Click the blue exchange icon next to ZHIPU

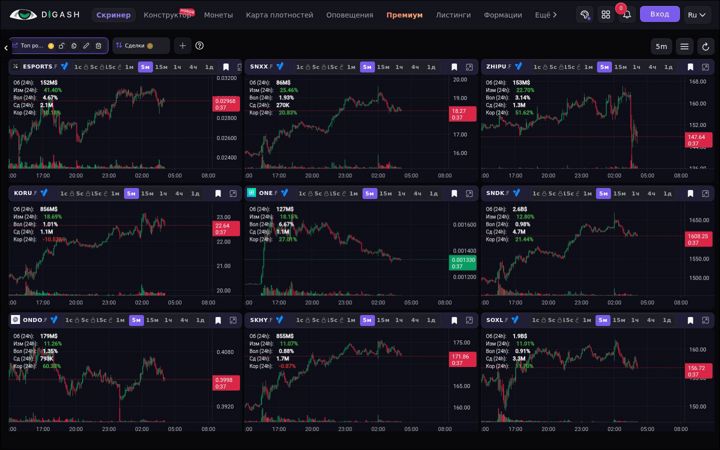pyautogui.click(x=518, y=67)
